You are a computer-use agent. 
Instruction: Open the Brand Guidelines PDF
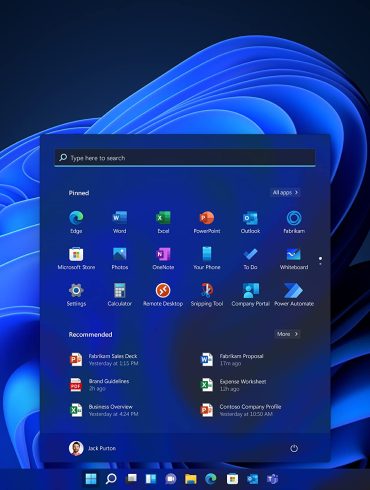point(99,385)
